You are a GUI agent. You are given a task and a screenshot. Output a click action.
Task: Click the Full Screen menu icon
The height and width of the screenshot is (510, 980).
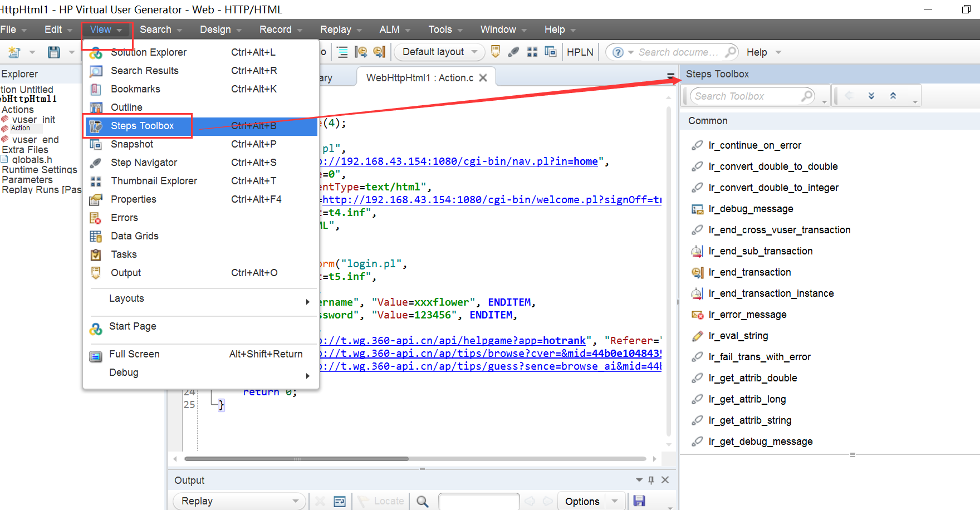coord(96,356)
